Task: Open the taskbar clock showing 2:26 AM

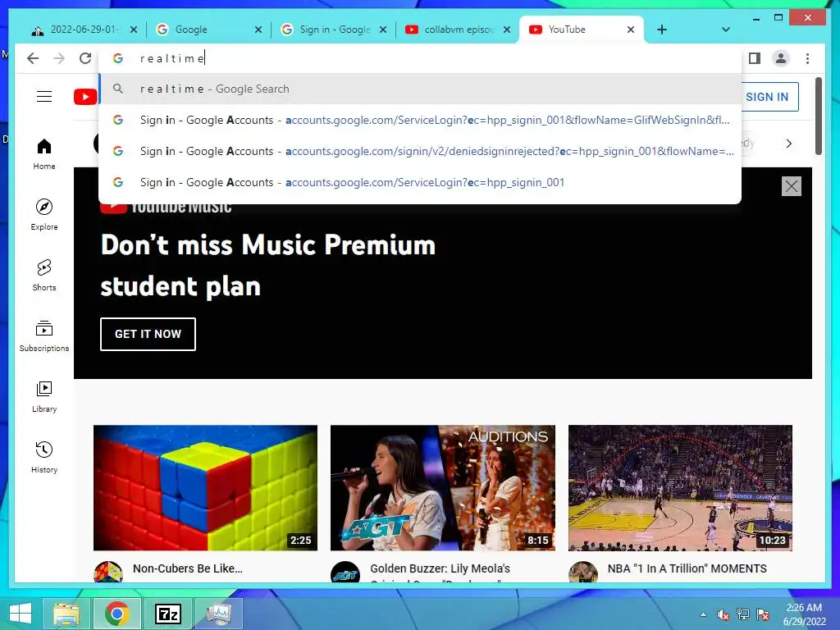Action: 804,614
